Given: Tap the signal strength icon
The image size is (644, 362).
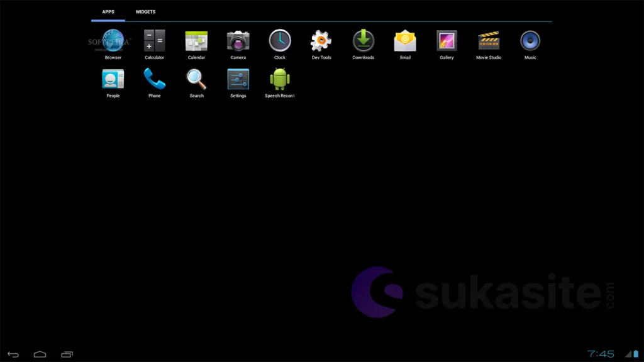Looking at the screenshot, I should [628, 354].
